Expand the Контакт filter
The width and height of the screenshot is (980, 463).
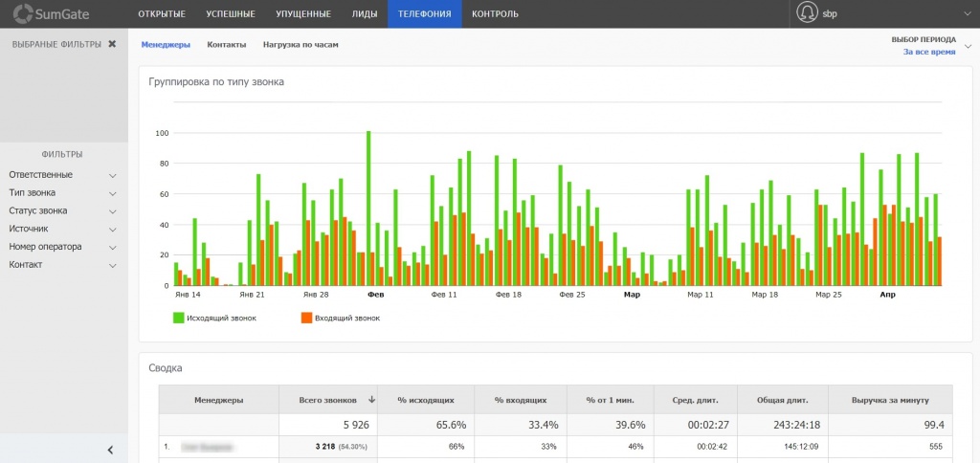[x=113, y=266]
